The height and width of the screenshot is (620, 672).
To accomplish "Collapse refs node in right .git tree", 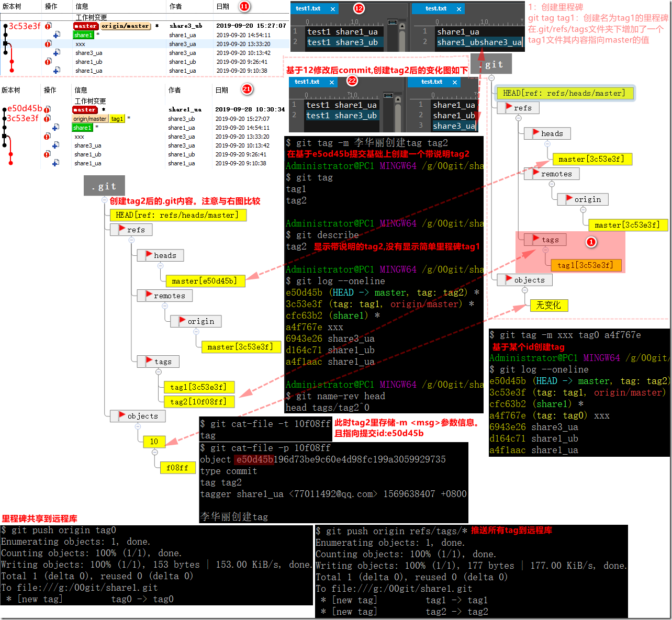I will [518, 118].
